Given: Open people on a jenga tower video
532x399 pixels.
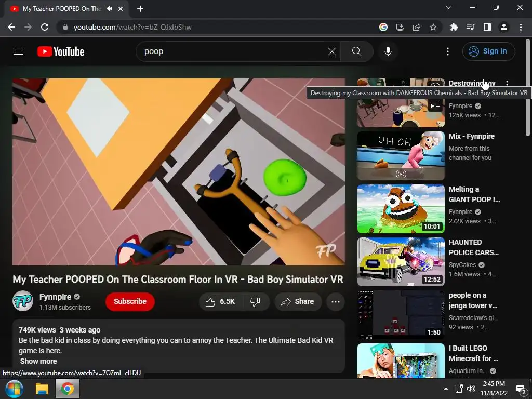Looking at the screenshot, I should [x=401, y=314].
